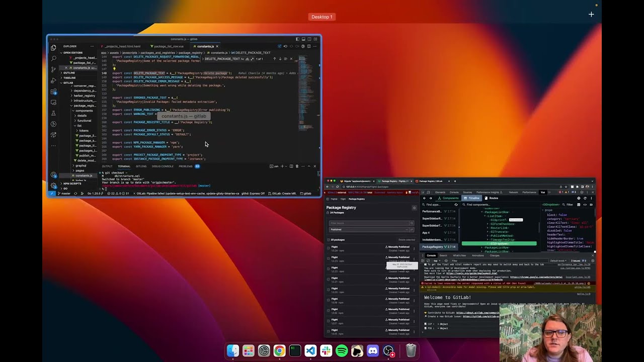Screen dimensions: 644x362
Task: Open the Accounts icon in VS Code activity bar
Action: point(53,175)
